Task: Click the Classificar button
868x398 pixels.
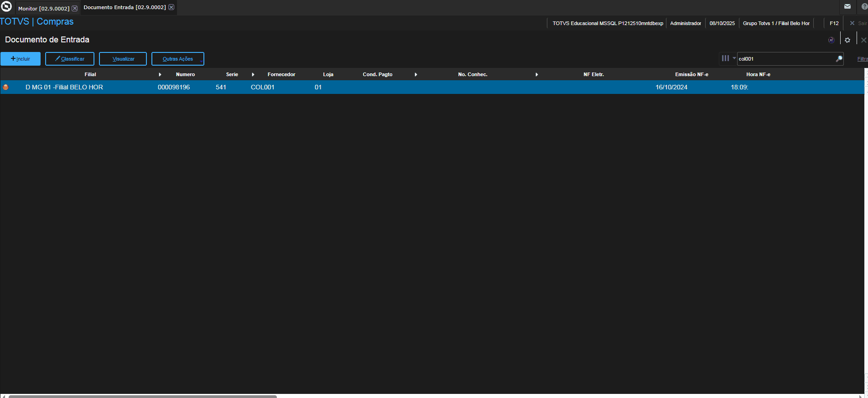Action: [70, 59]
